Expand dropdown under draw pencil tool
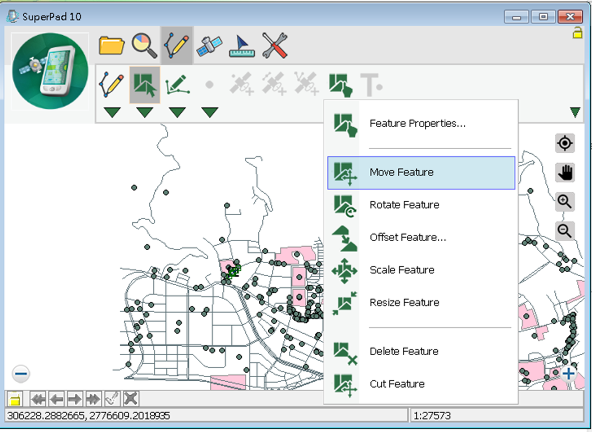Image resolution: width=592 pixels, height=432 pixels. click(112, 112)
